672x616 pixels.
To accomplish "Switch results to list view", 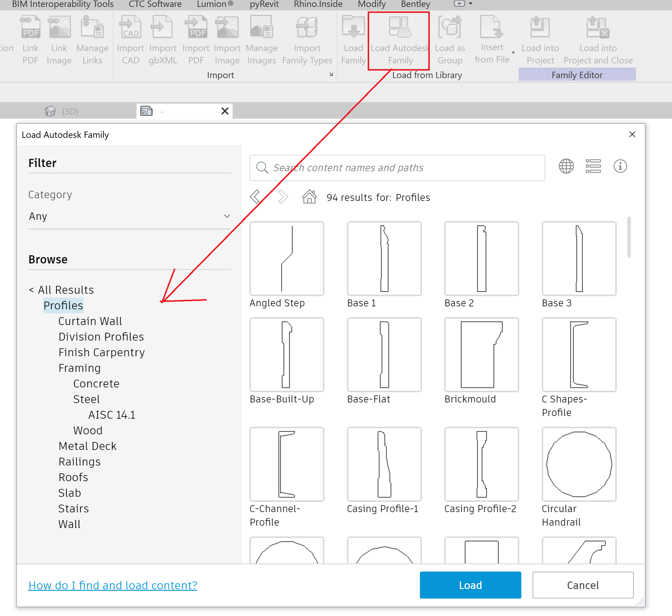I will coord(593,166).
